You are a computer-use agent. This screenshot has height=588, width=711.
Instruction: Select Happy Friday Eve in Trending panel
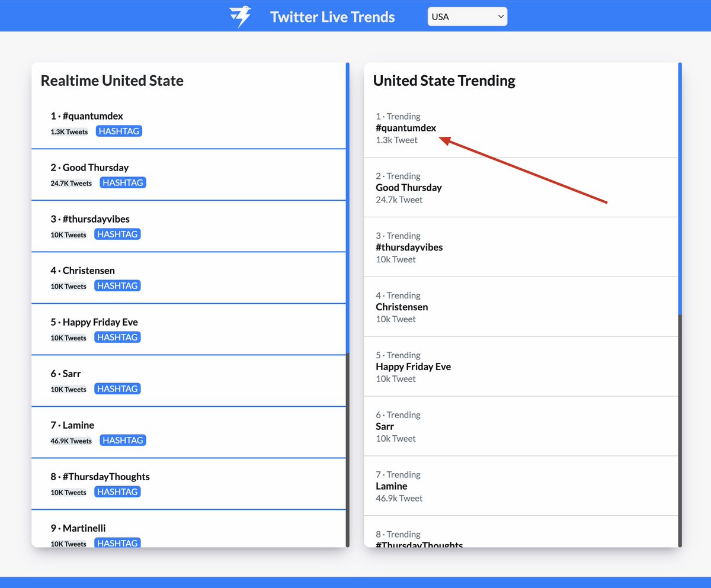[413, 367]
